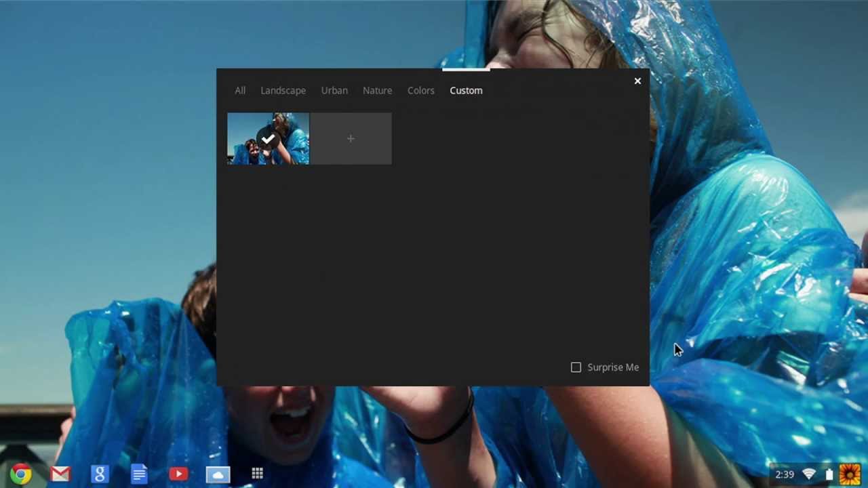Open the Landscape wallpaper category
The height and width of the screenshot is (488, 868).
(283, 90)
